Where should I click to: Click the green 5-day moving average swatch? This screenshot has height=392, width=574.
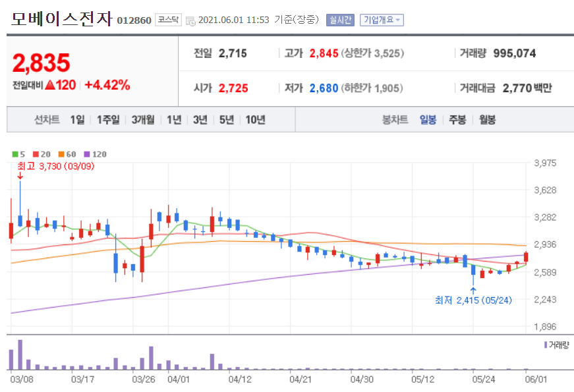(15, 154)
